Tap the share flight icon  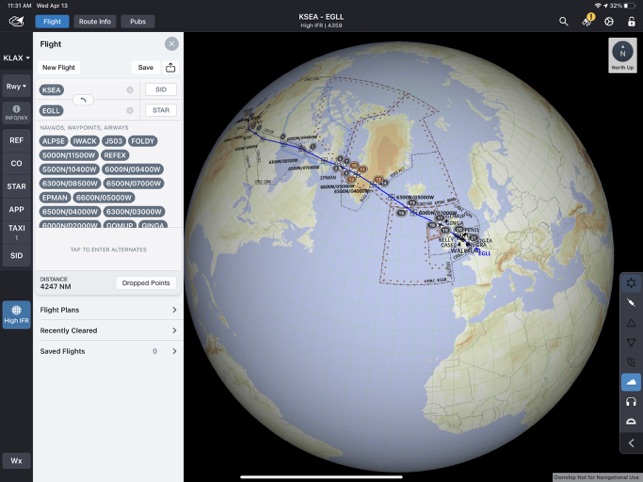(x=171, y=67)
